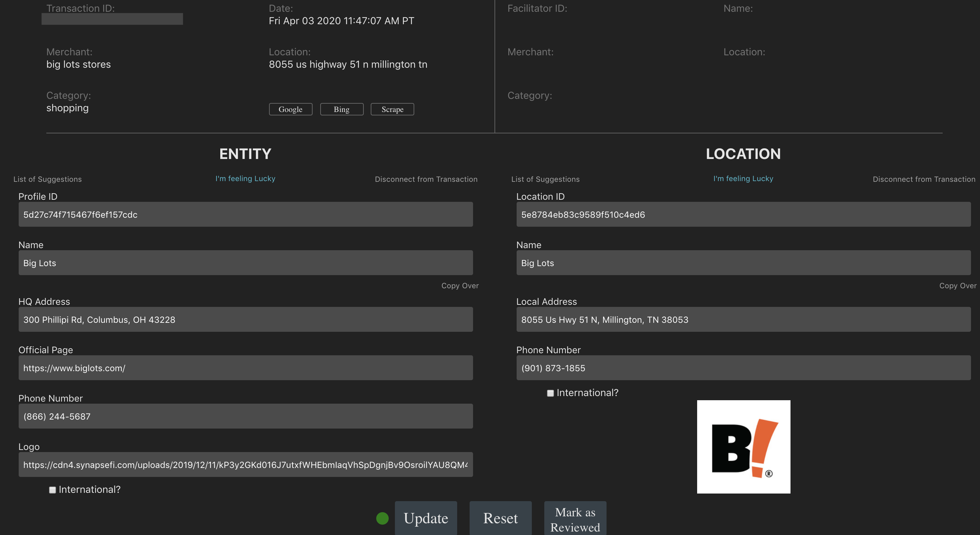Click Location Disconnect from Transaction
This screenshot has height=535, width=980.
(924, 179)
